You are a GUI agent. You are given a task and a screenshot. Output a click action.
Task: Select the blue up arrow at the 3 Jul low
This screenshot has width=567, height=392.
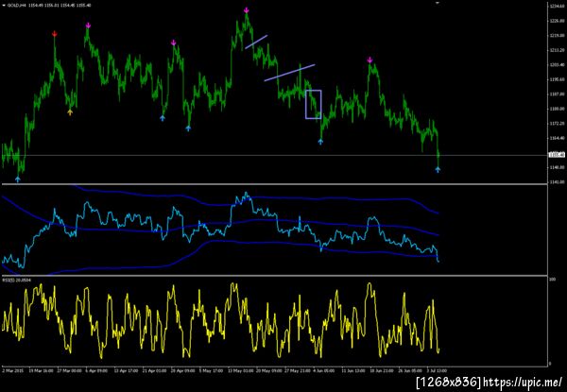(x=438, y=169)
